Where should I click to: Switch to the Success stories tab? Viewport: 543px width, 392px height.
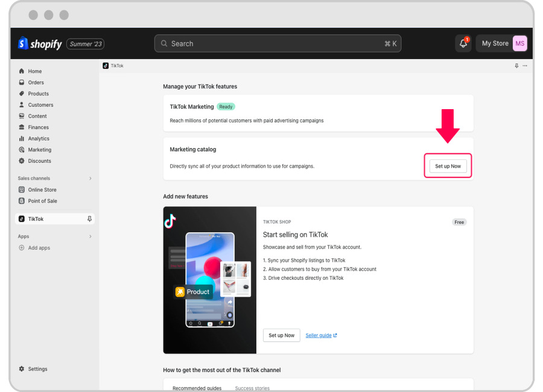[252, 388]
